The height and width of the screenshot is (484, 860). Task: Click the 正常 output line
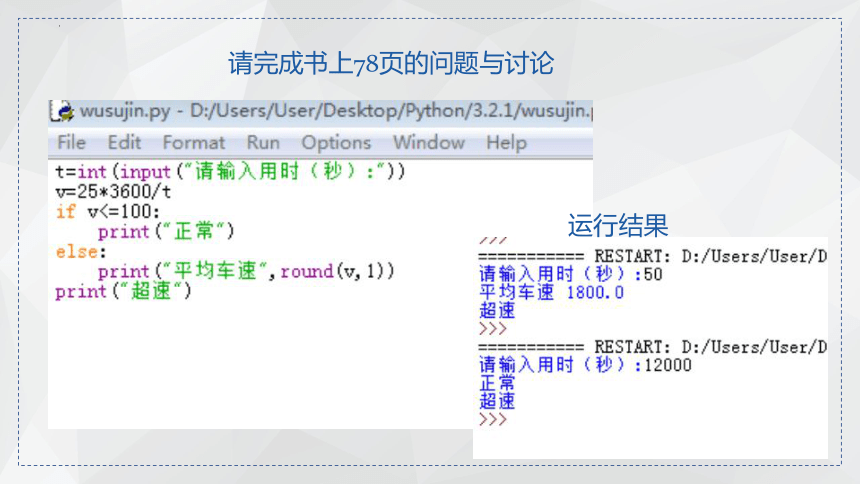[x=497, y=383]
